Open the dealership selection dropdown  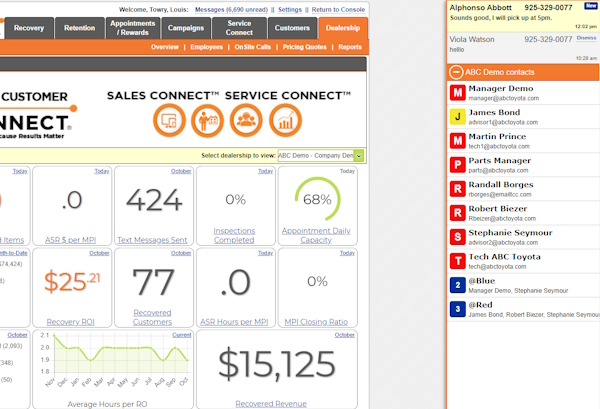coord(359,156)
